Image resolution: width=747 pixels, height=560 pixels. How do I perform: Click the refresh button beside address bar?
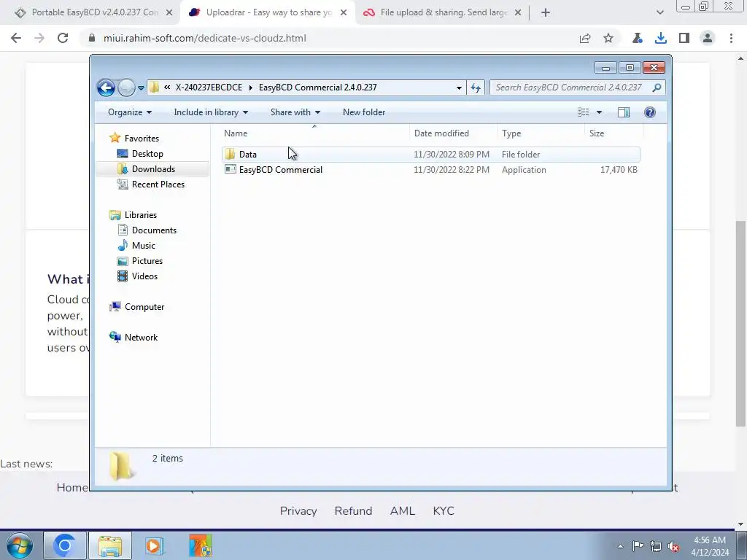click(476, 87)
